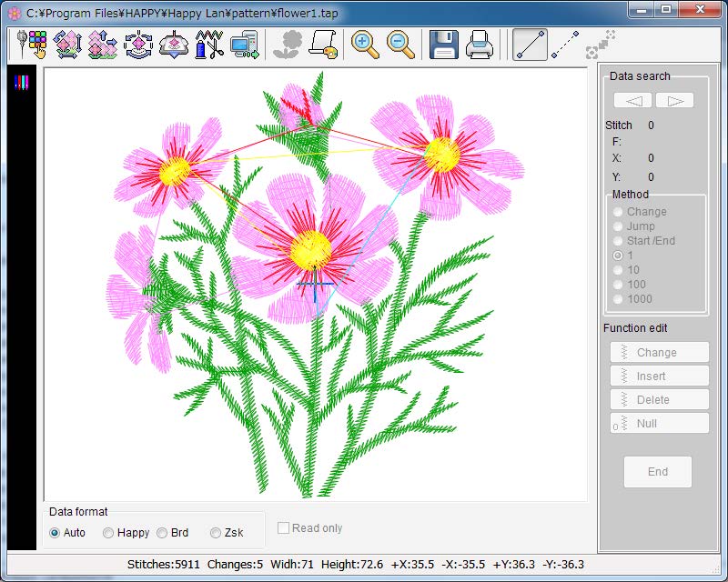Screen dimensions: 728x582
Task: Step to next stitch with right arrow
Action: click(x=674, y=100)
